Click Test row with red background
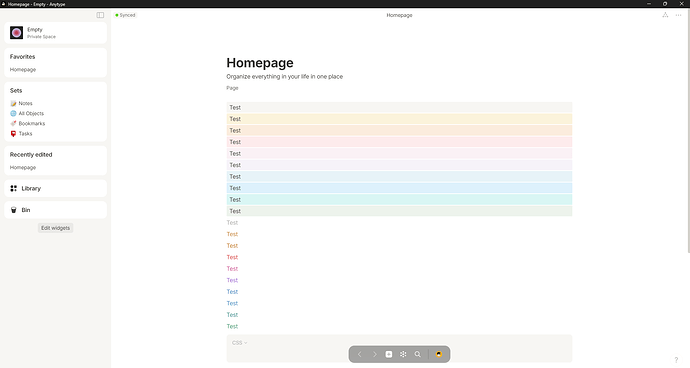This screenshot has width=690, height=368. [400, 142]
